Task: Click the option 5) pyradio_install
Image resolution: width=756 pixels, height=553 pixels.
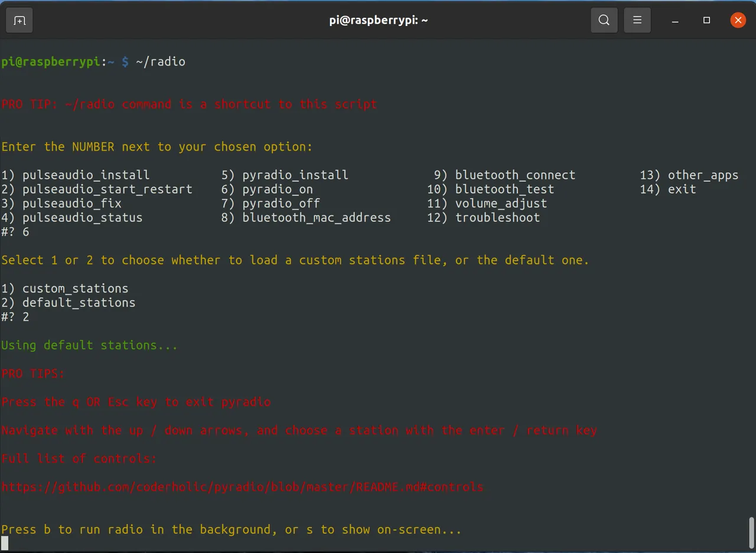Action: coord(285,175)
